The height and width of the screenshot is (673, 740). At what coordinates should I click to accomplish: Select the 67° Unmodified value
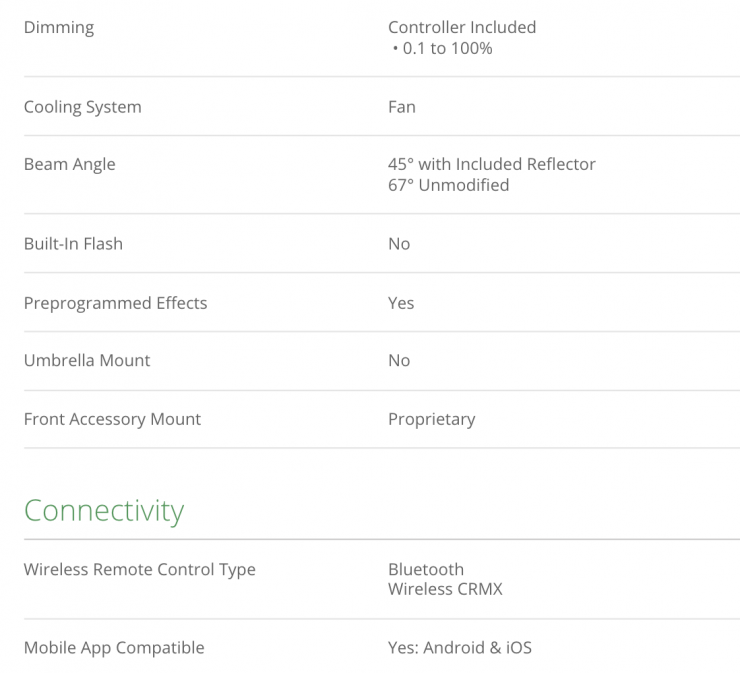pos(448,185)
